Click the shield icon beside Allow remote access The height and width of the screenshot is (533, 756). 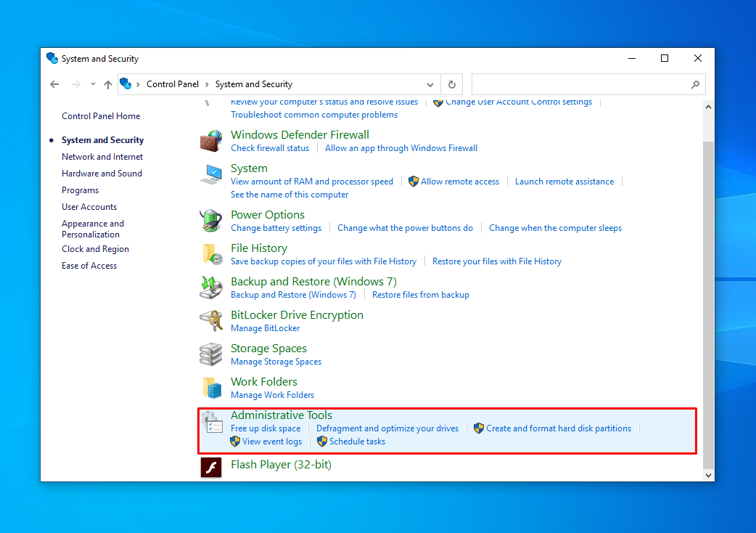(x=414, y=182)
